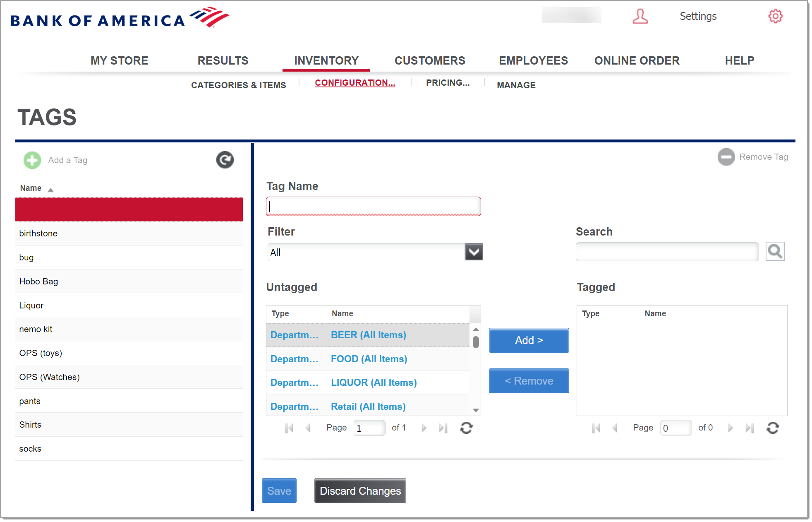
Task: Select the CATEGORIES & ITEMS submenu
Action: [x=238, y=85]
